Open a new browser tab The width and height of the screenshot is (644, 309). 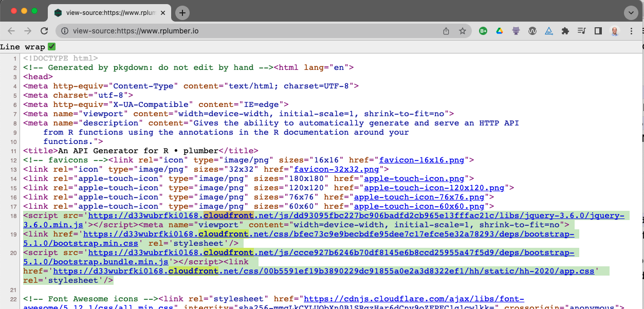coord(182,12)
